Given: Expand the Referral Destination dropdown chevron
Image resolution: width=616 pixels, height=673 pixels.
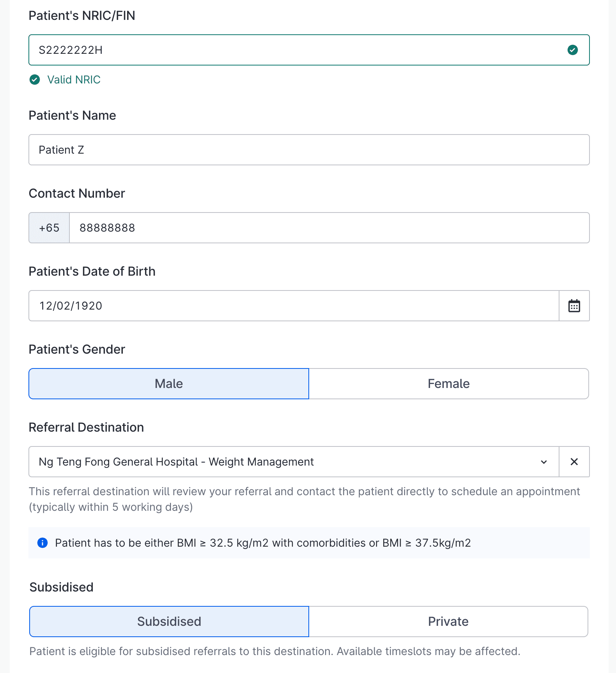Looking at the screenshot, I should (544, 462).
